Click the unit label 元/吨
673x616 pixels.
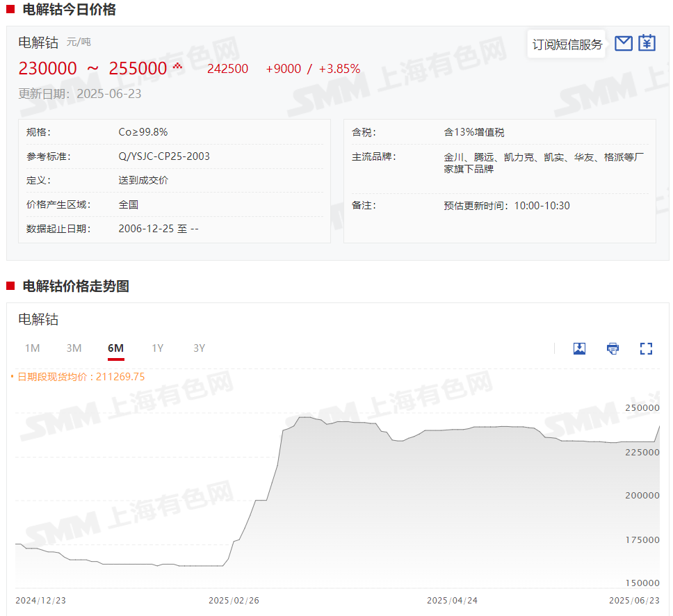(x=79, y=42)
